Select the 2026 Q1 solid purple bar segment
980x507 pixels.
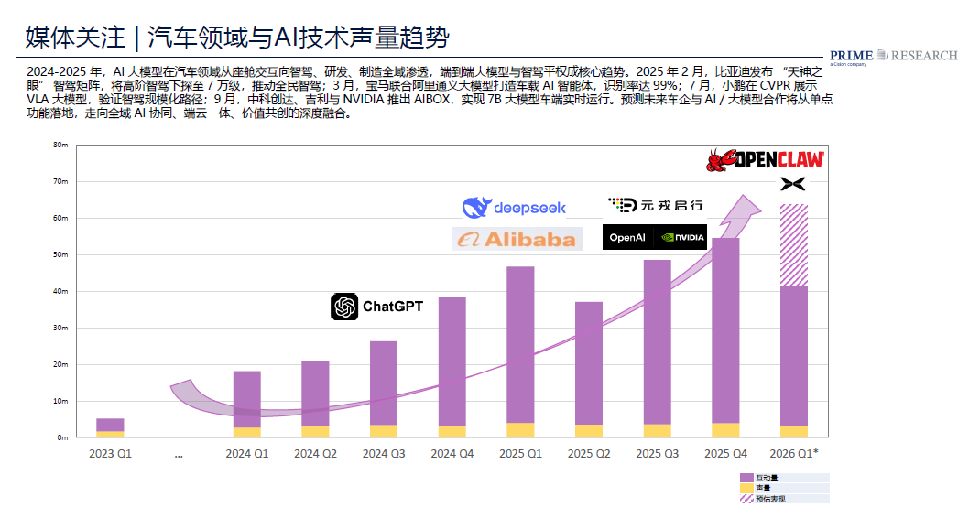click(x=794, y=357)
